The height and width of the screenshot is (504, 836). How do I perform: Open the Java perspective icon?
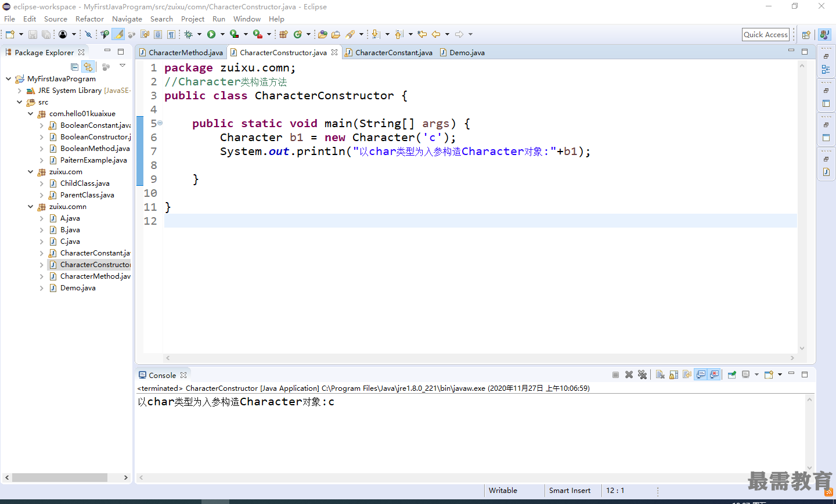tap(824, 35)
